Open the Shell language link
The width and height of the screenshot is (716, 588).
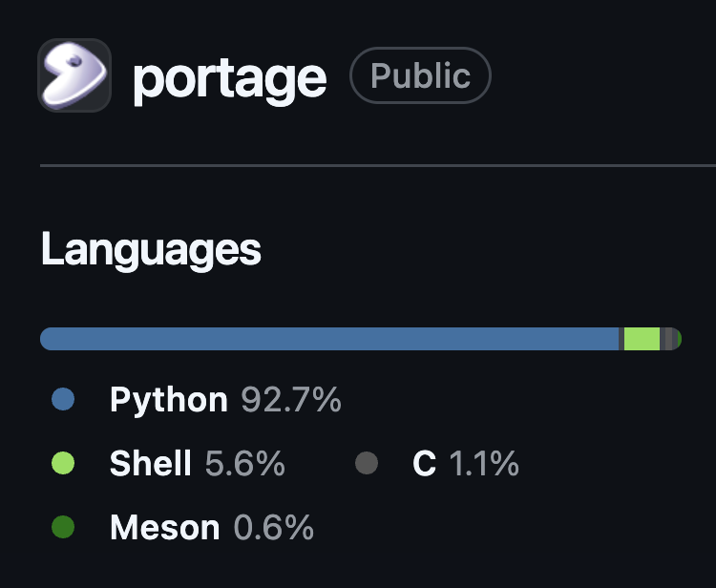coord(151,464)
